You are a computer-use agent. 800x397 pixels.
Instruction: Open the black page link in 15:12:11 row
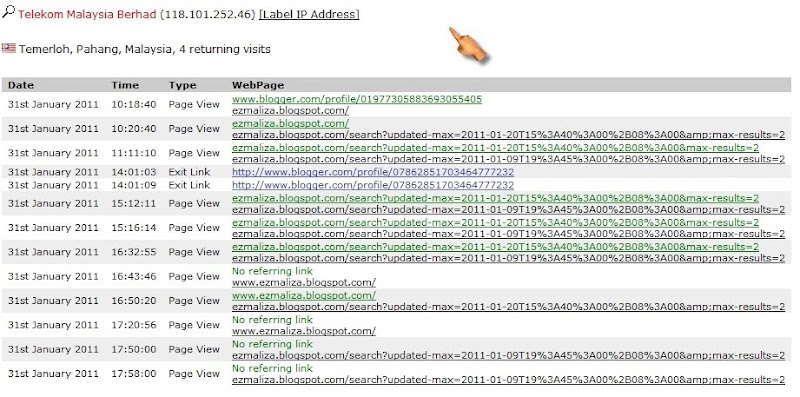point(508,209)
